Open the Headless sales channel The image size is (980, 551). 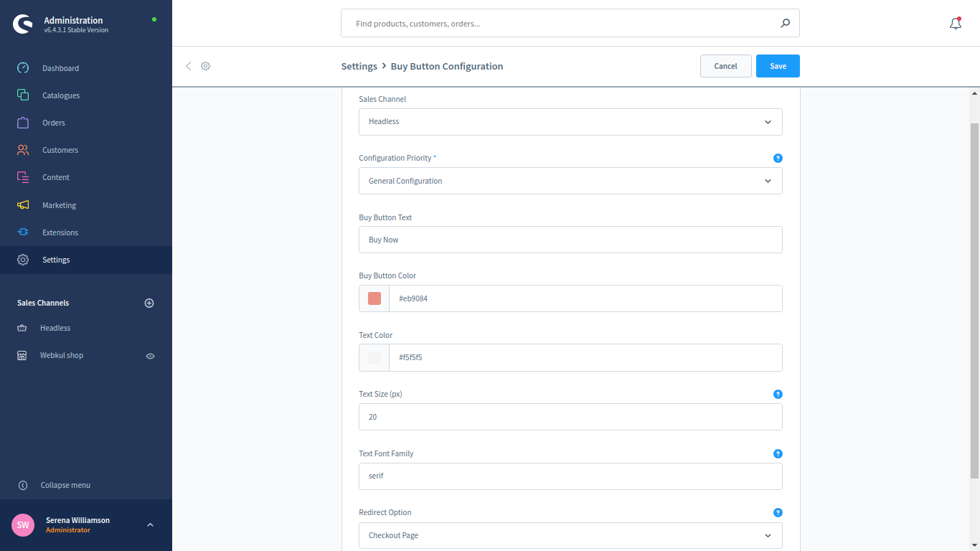pyautogui.click(x=55, y=328)
